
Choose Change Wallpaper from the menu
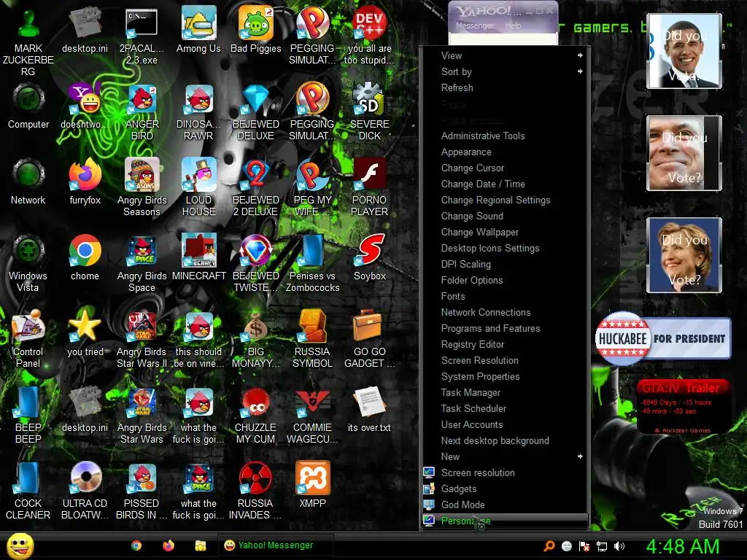[x=505, y=232]
